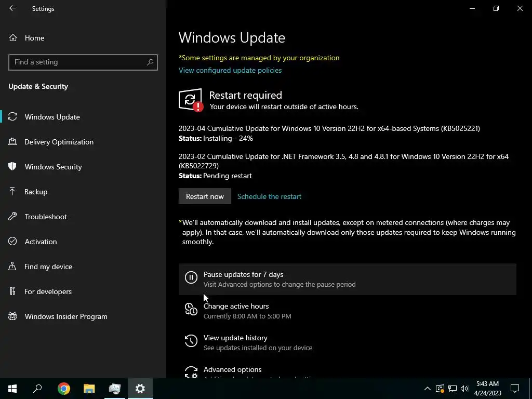Open the notification action center

pos(515,389)
